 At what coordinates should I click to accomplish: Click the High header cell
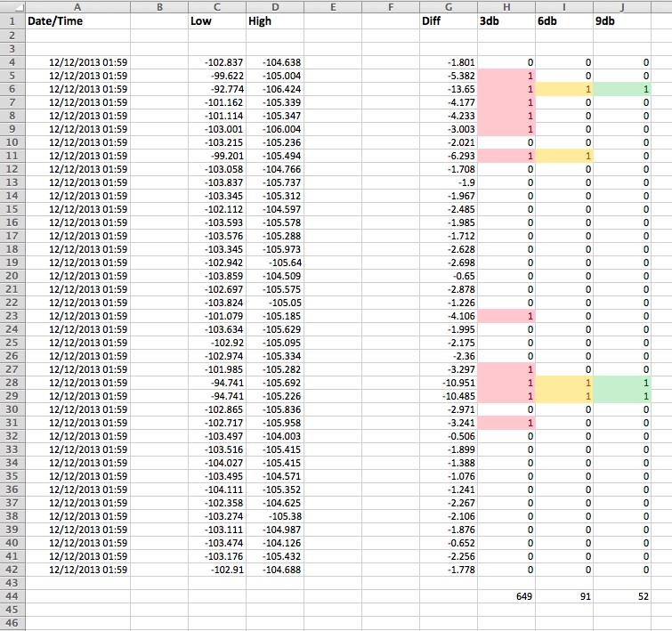click(274, 21)
